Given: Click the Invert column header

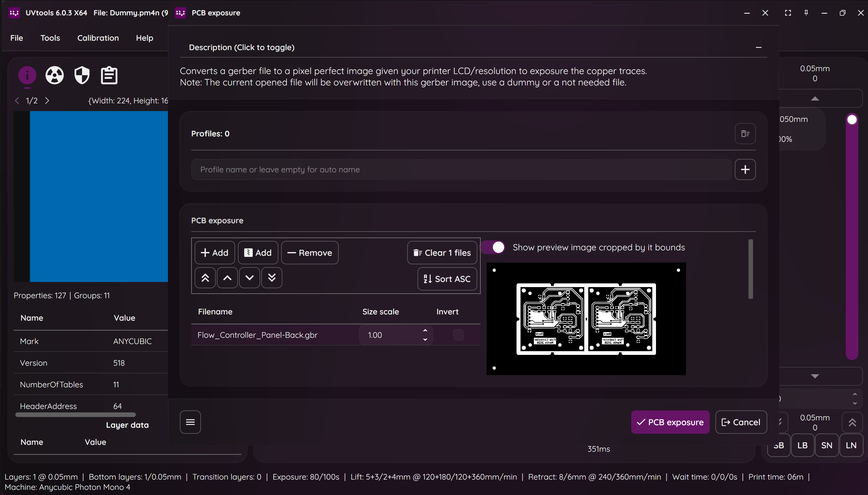Looking at the screenshot, I should [447, 311].
